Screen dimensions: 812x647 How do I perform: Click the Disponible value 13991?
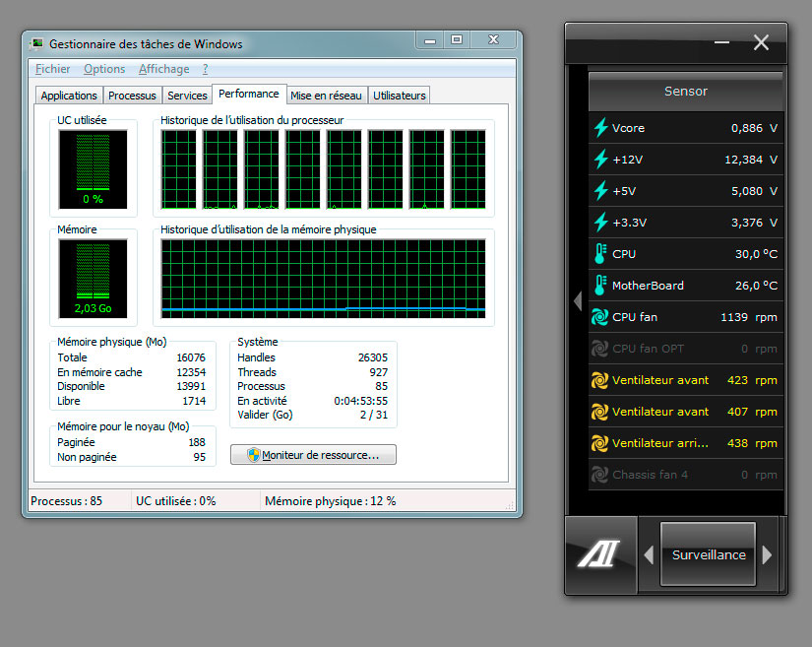click(191, 386)
